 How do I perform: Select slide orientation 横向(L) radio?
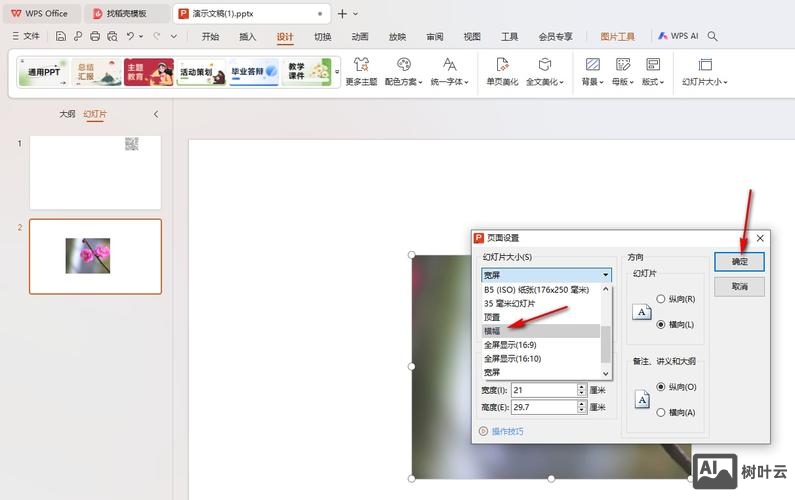[661, 324]
